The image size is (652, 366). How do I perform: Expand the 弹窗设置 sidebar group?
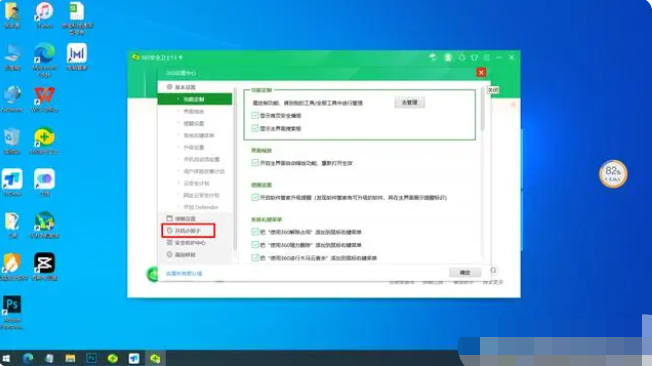tap(195, 218)
